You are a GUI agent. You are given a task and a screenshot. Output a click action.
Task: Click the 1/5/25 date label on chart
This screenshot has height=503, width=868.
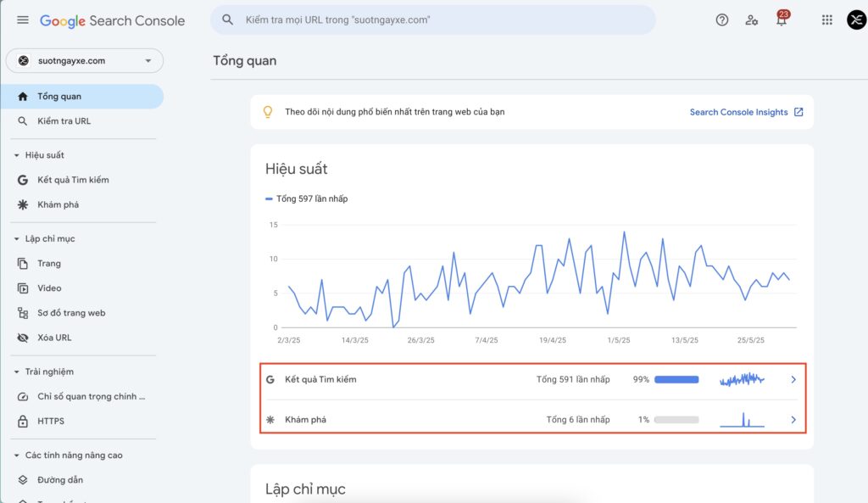[618, 340]
